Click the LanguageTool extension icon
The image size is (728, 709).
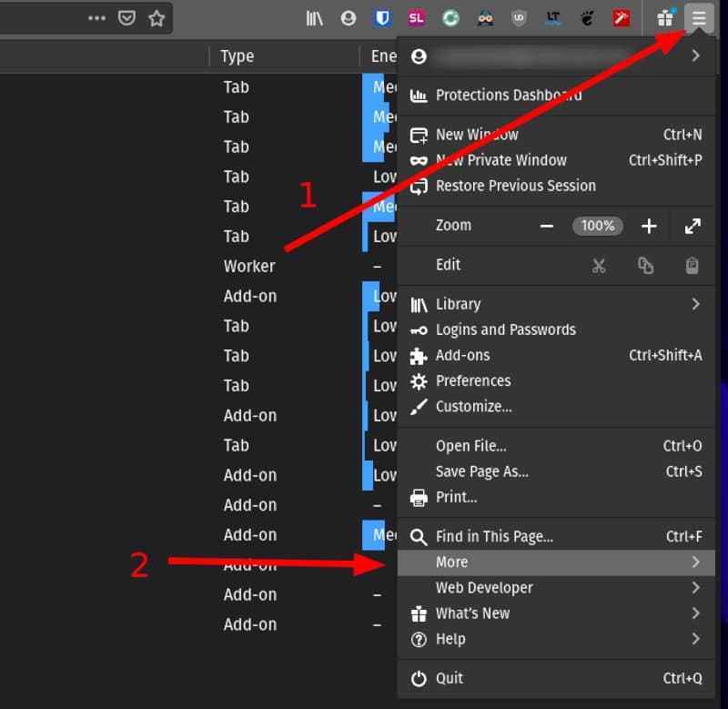point(553,17)
